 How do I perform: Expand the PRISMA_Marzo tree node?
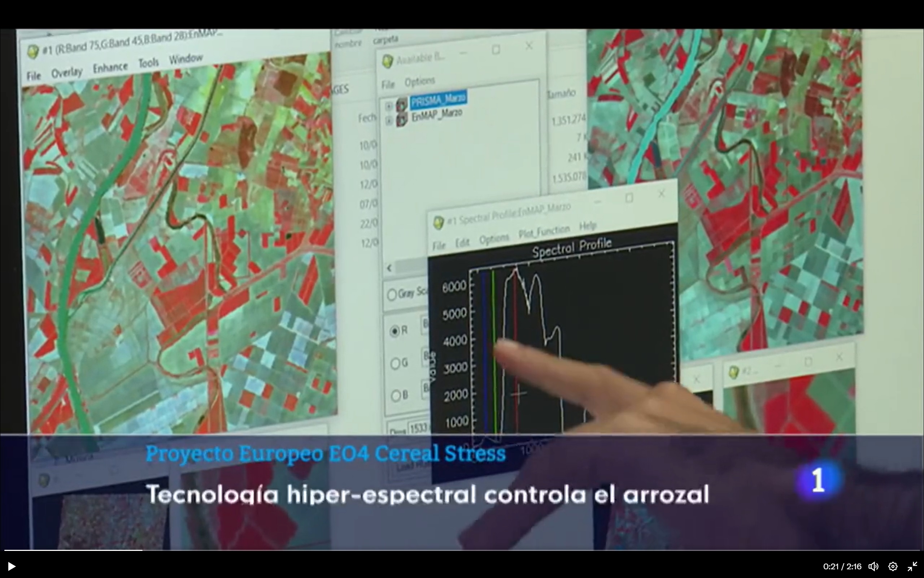[389, 106]
